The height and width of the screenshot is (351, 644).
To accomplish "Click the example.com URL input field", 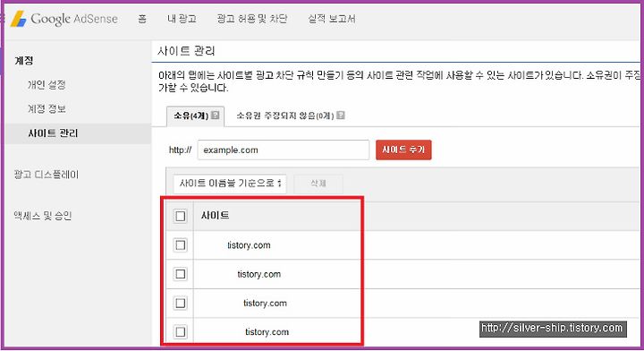I will [x=284, y=150].
